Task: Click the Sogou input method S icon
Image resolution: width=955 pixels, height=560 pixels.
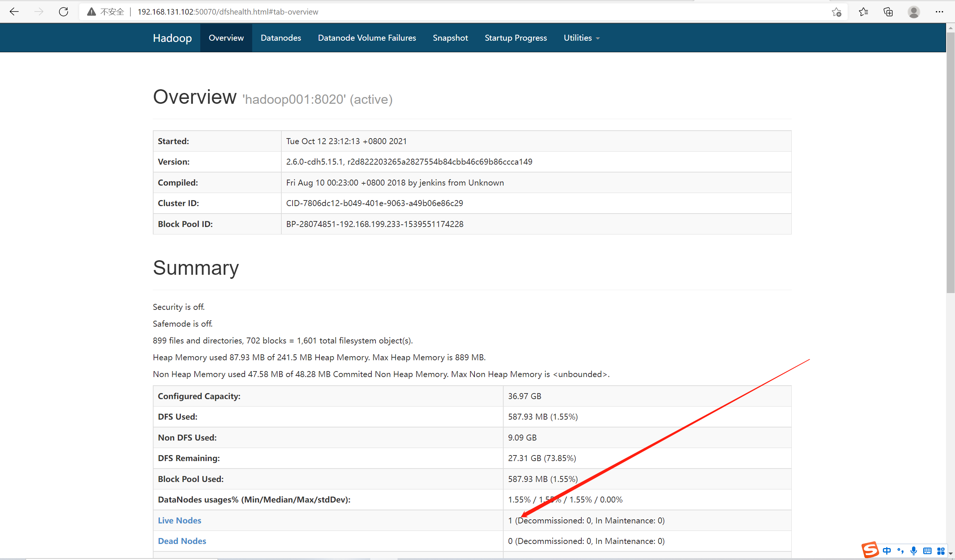Action: click(x=870, y=550)
